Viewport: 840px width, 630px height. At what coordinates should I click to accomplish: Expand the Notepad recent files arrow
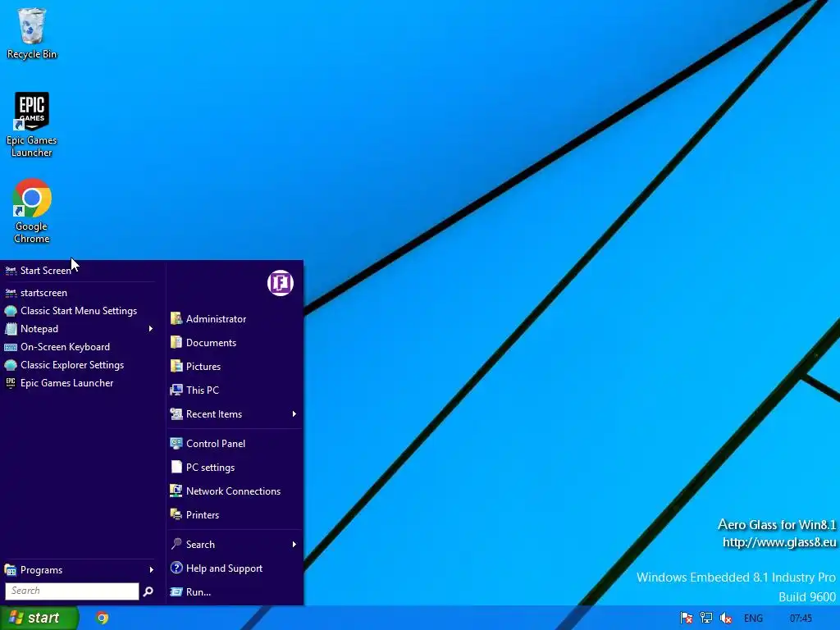(x=151, y=329)
